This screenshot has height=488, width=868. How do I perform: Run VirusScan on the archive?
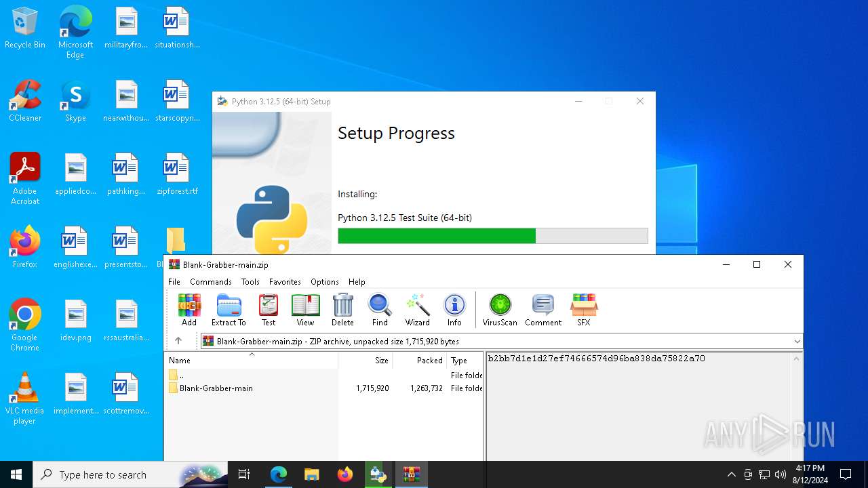tap(500, 310)
